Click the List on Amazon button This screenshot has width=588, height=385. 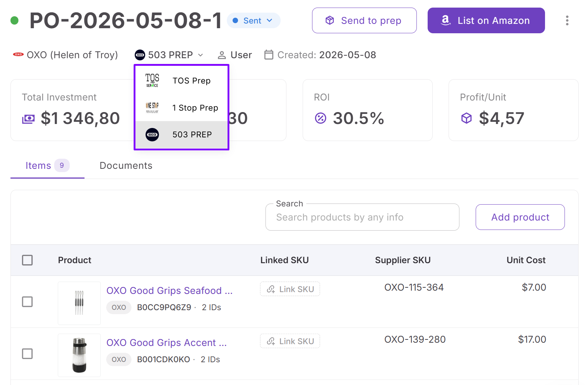click(486, 21)
